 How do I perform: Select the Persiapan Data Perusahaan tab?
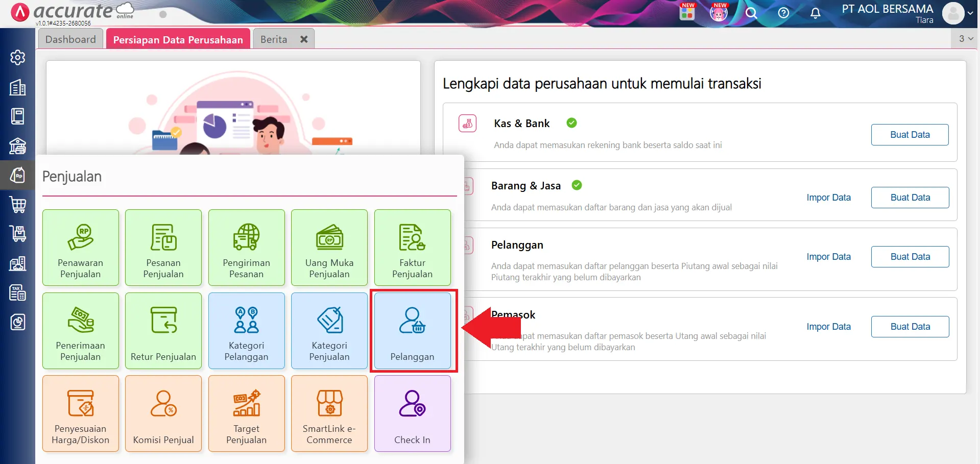point(178,39)
